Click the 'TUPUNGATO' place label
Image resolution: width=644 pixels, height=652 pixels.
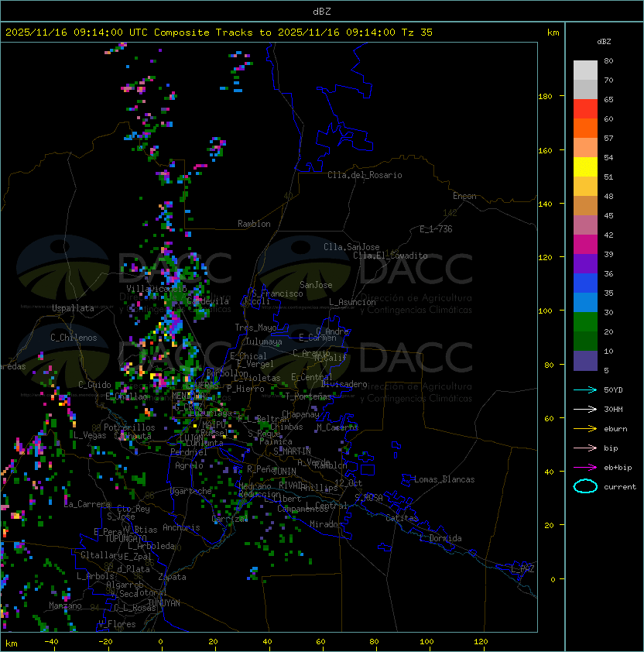click(125, 539)
